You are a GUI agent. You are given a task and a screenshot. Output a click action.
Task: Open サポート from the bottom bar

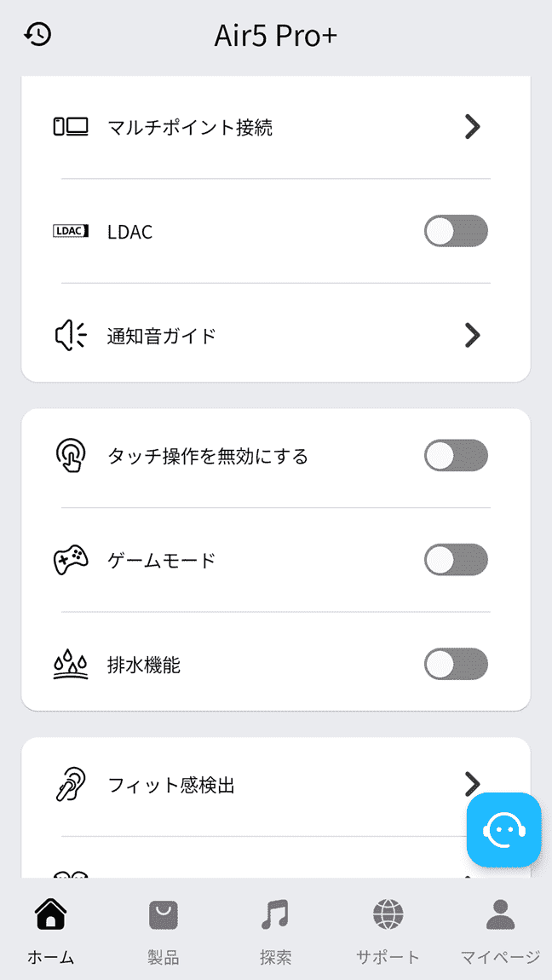(x=387, y=925)
